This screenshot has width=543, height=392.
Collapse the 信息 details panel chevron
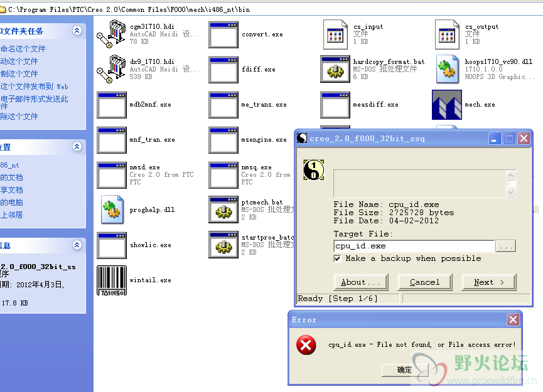77,245
